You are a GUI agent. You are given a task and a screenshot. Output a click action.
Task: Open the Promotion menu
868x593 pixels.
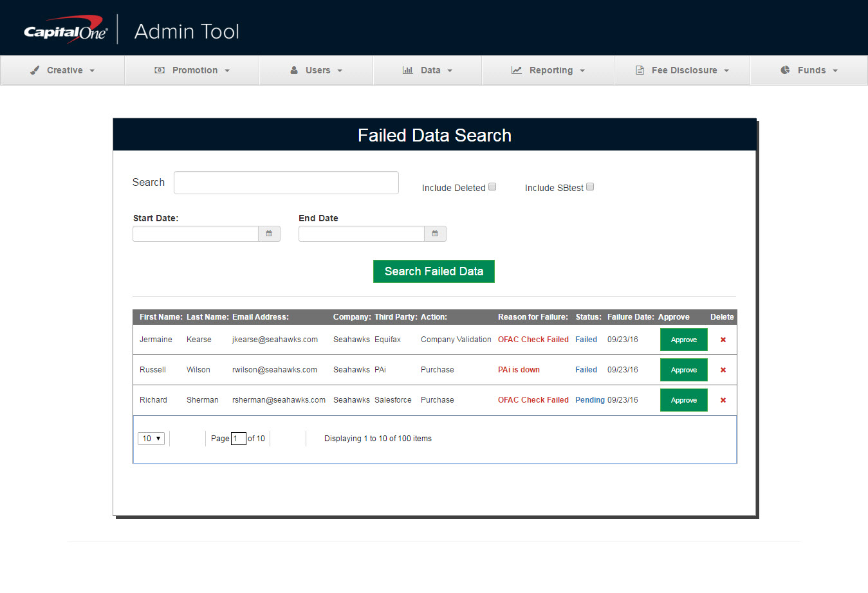tap(192, 70)
